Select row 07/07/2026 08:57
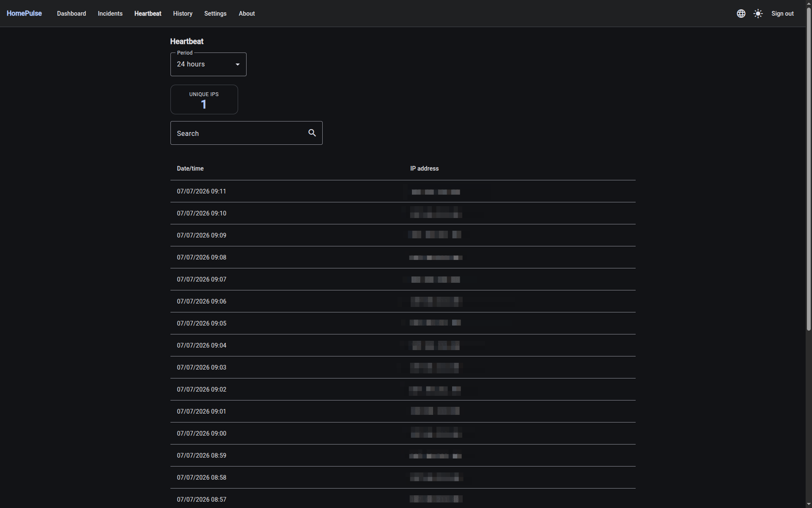Image resolution: width=812 pixels, height=508 pixels. 403,499
